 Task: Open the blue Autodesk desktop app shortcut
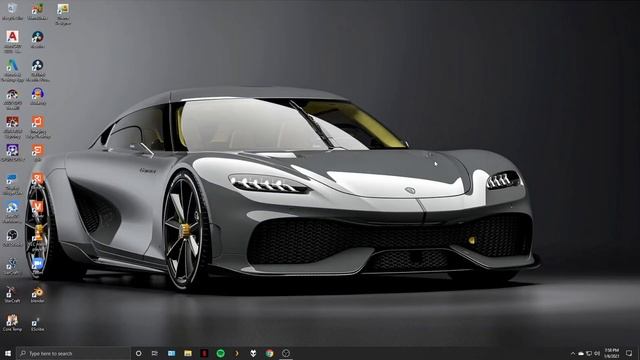click(12, 70)
